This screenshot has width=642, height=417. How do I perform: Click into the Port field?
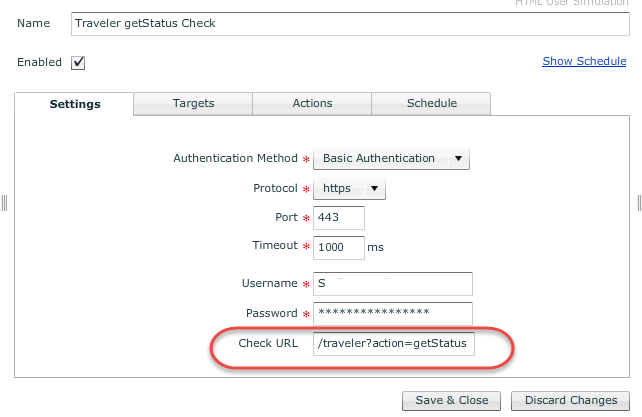click(339, 217)
